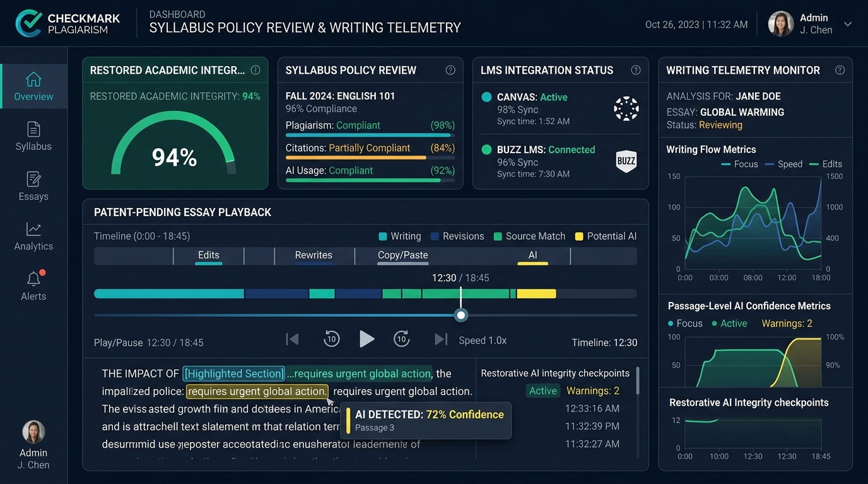Skip to the start of the essay playback
This screenshot has width=868, height=484.
292,339
